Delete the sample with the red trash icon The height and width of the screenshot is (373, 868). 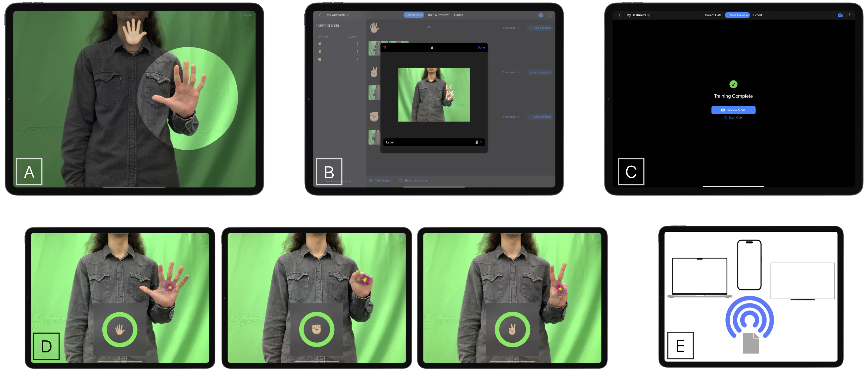(x=385, y=48)
